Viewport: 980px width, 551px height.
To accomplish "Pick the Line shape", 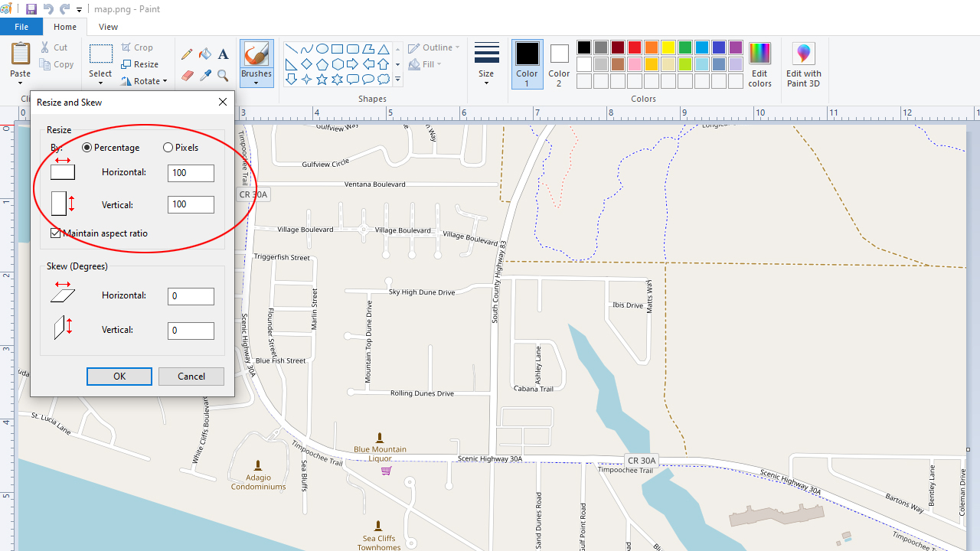I will click(x=292, y=49).
